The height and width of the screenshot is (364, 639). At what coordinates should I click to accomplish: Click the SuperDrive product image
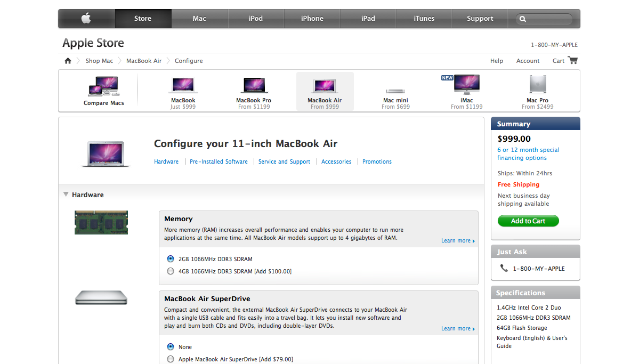coord(101,297)
